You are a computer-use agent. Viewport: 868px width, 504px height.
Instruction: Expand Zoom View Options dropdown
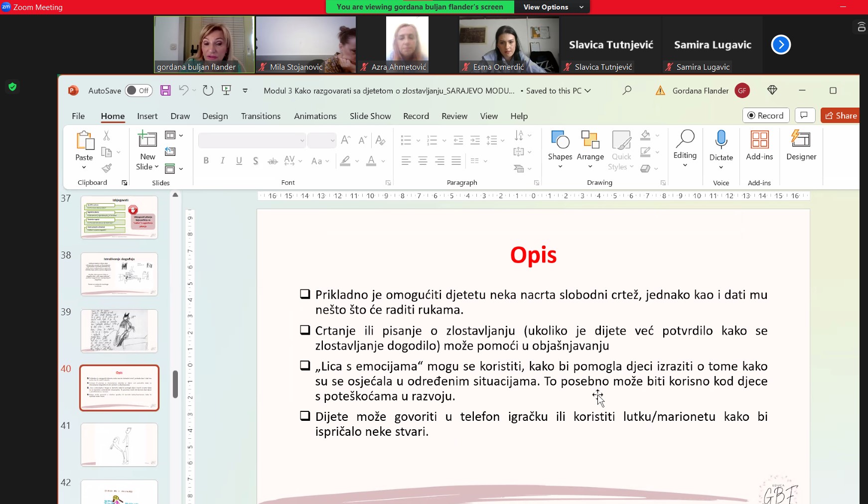[x=552, y=7]
